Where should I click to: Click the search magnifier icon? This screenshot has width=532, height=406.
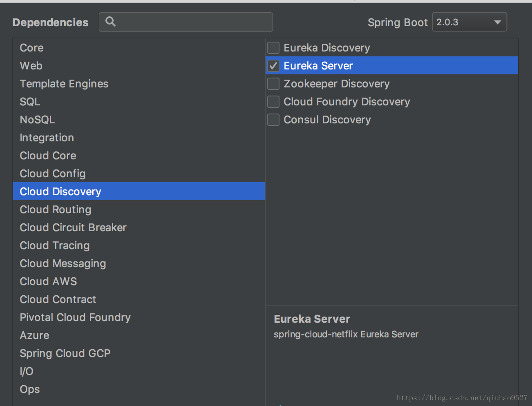110,22
